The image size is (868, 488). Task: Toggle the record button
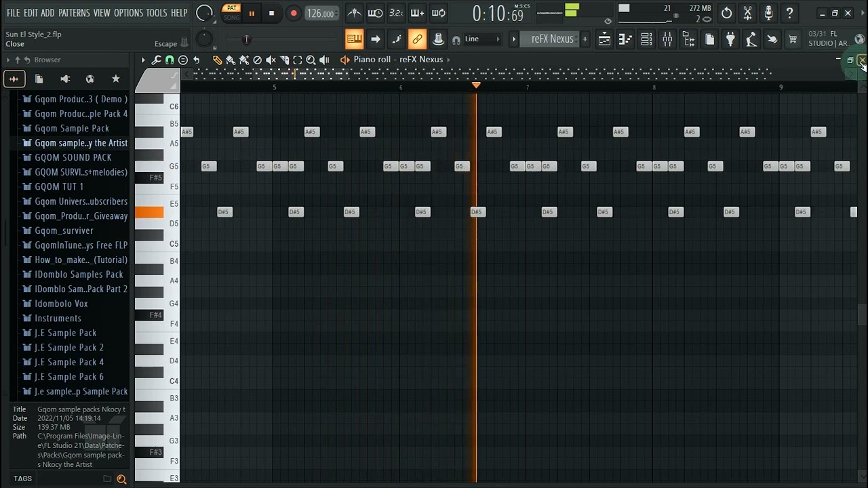(x=294, y=13)
